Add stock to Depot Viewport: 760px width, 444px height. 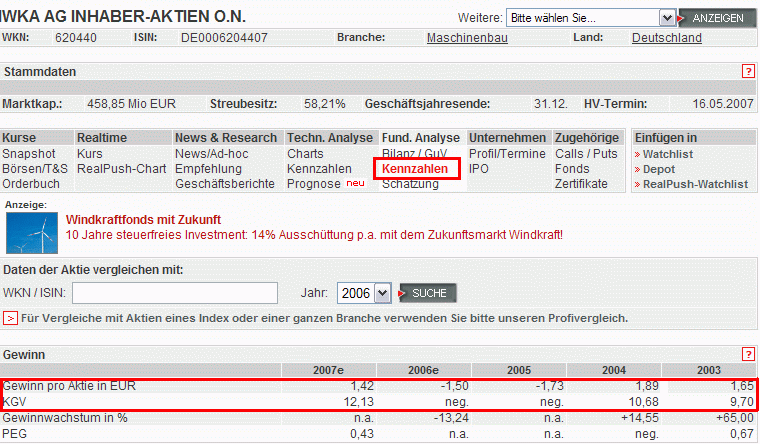coord(659,169)
